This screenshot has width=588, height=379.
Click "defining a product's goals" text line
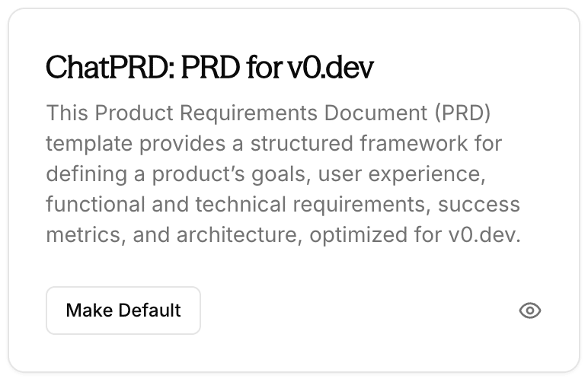(x=178, y=174)
